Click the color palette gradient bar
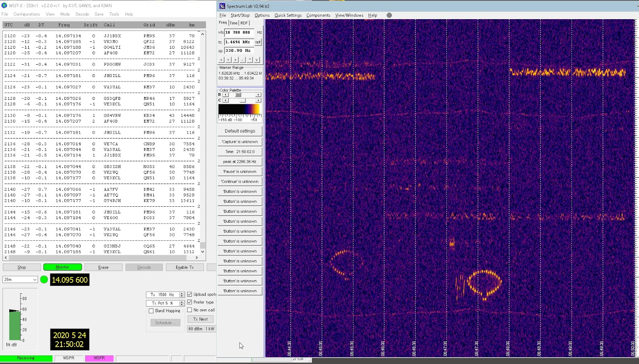 [240, 109]
